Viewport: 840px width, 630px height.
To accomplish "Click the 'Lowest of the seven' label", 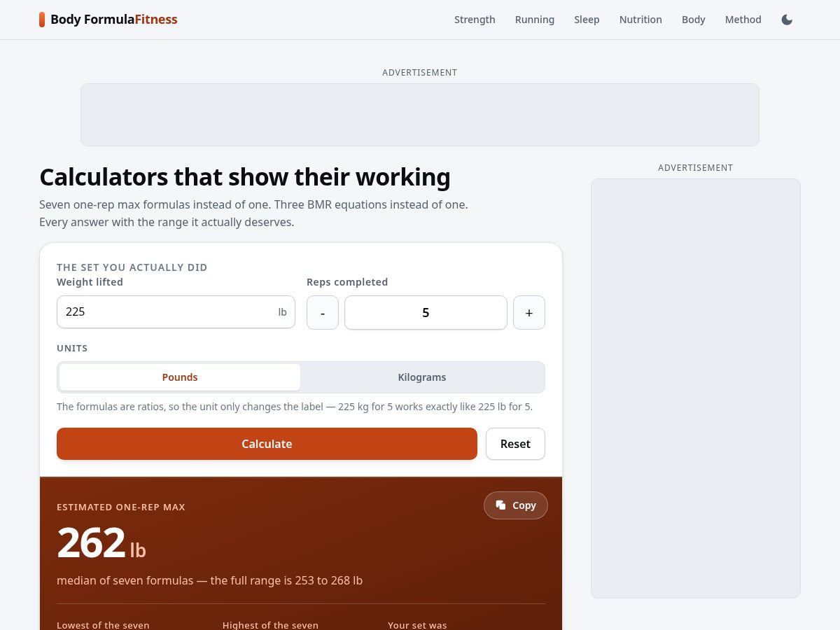I will click(x=103, y=625).
